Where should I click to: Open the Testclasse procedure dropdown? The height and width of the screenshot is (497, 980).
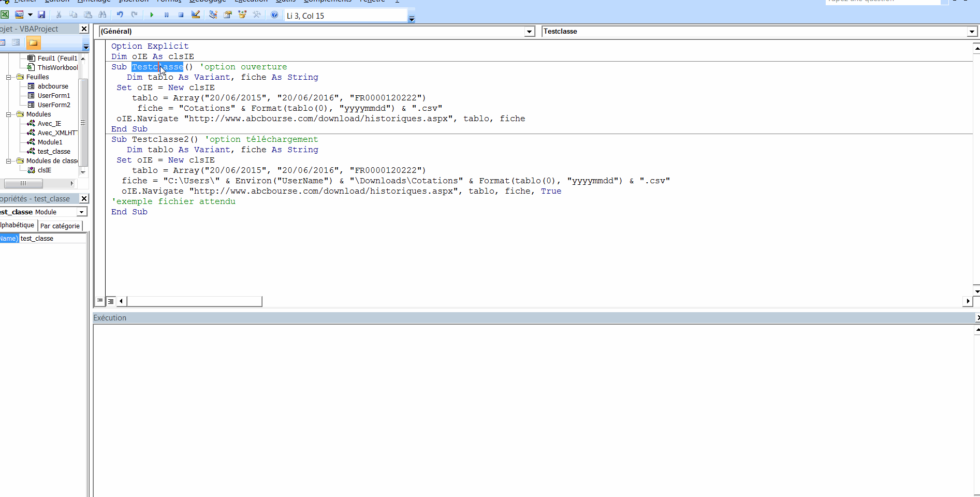[971, 32]
